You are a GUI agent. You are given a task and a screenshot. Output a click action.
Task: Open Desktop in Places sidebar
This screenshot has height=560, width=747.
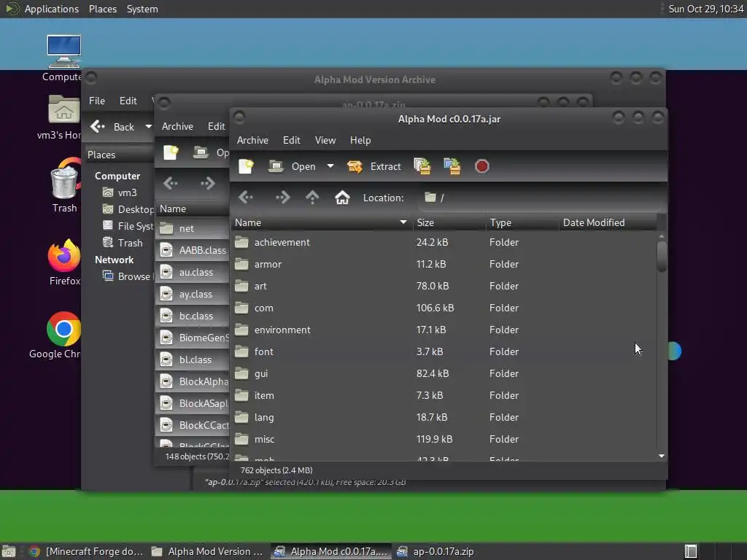pos(128,209)
